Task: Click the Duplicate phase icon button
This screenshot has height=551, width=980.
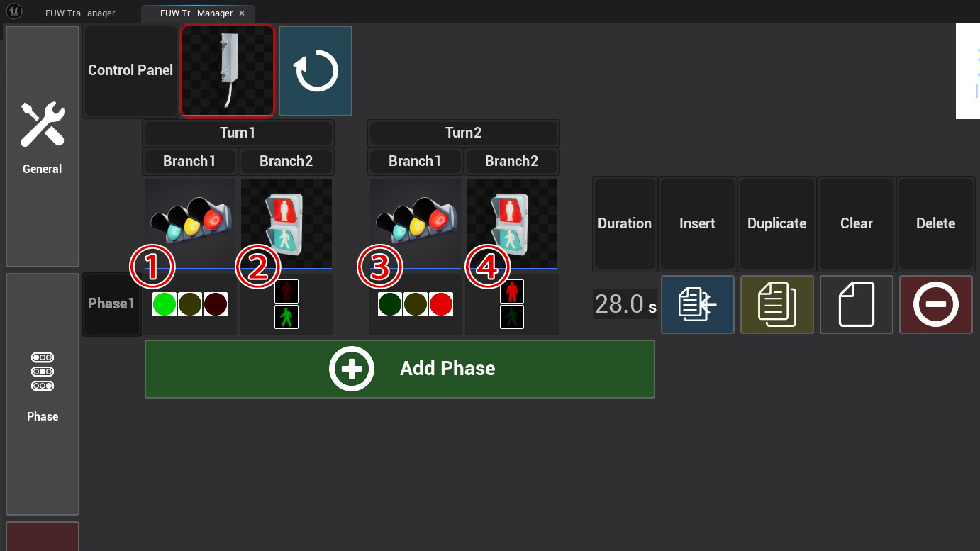Action: [776, 304]
